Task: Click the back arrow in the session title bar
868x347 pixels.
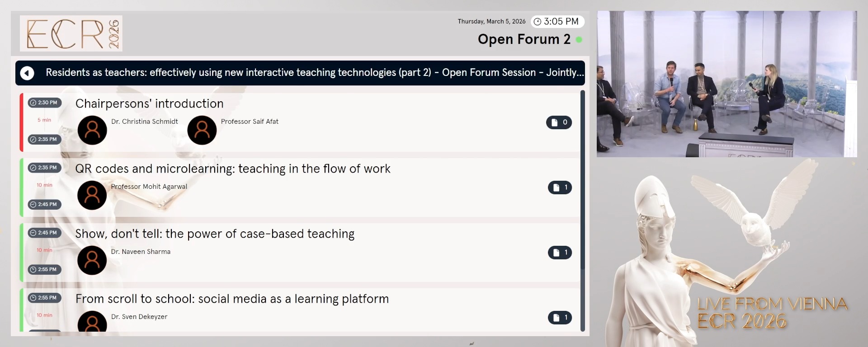Action: (x=27, y=73)
